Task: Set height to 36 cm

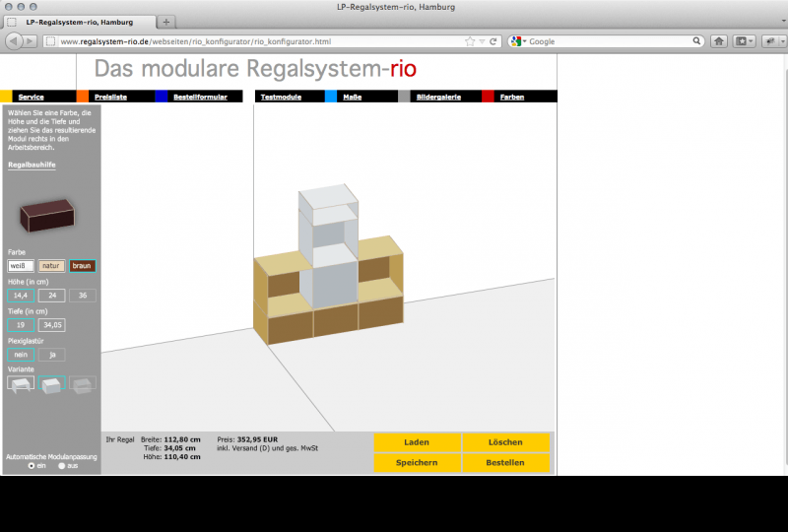Action: [83, 296]
